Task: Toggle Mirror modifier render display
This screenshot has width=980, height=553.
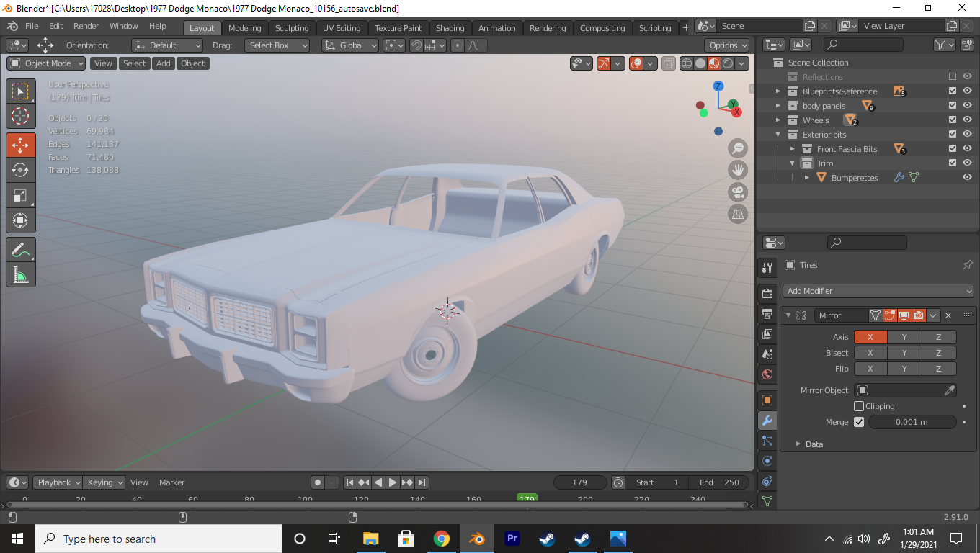Action: coord(918,315)
